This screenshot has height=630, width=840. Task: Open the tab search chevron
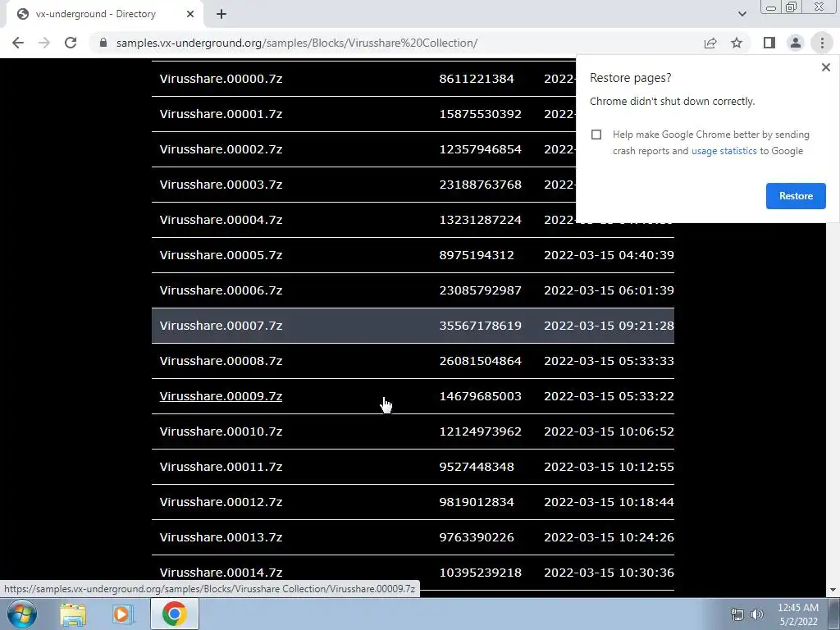(742, 14)
